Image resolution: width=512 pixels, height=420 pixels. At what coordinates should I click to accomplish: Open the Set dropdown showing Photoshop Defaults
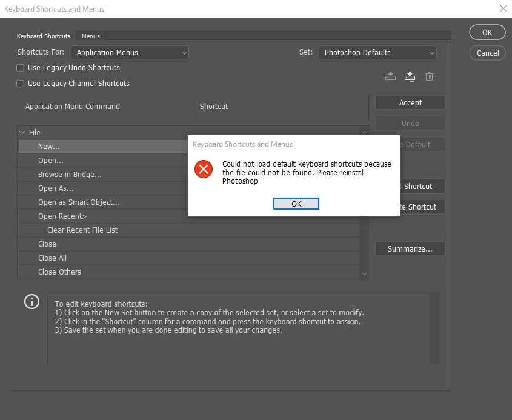[378, 53]
